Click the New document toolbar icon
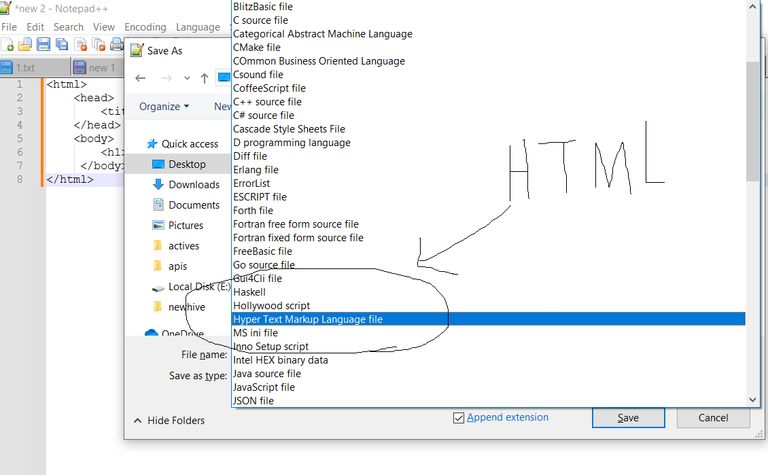 [x=7, y=45]
